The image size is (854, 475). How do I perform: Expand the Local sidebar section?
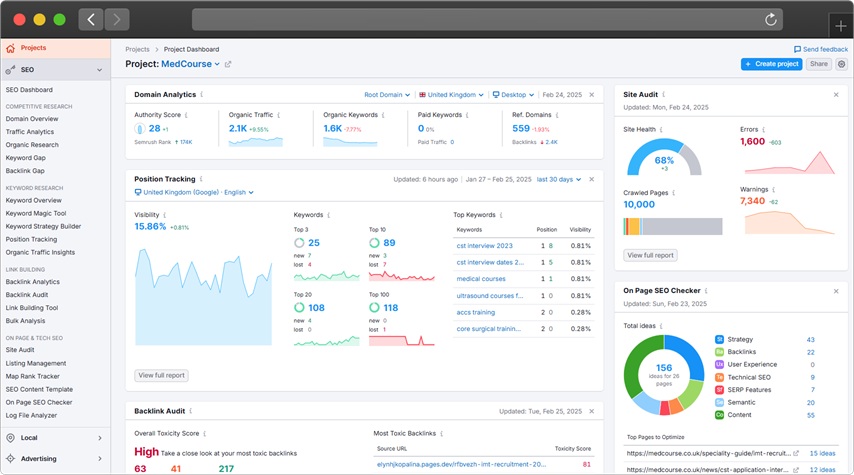(x=100, y=438)
